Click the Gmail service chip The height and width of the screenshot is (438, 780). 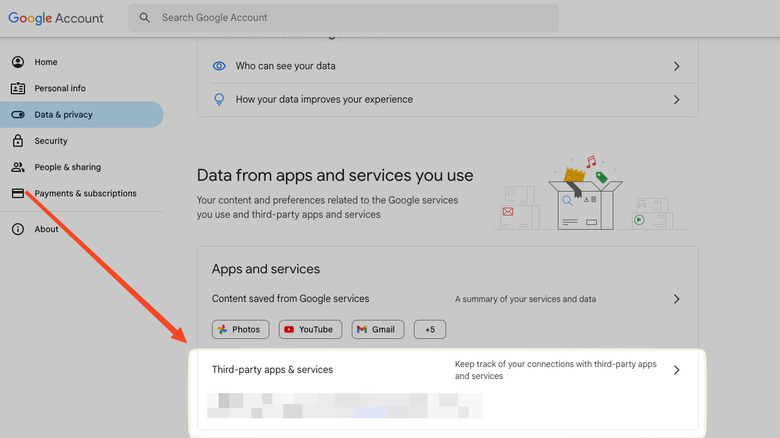(377, 329)
